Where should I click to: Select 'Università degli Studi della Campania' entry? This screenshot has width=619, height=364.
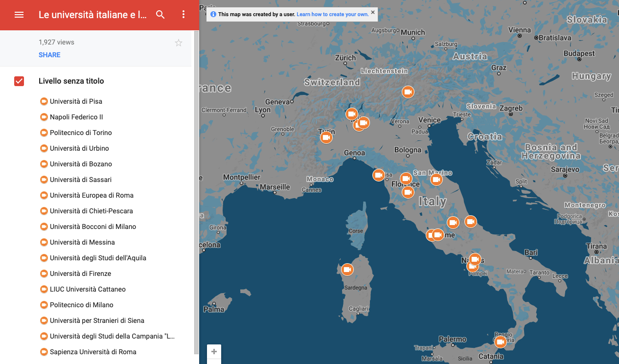[112, 336]
